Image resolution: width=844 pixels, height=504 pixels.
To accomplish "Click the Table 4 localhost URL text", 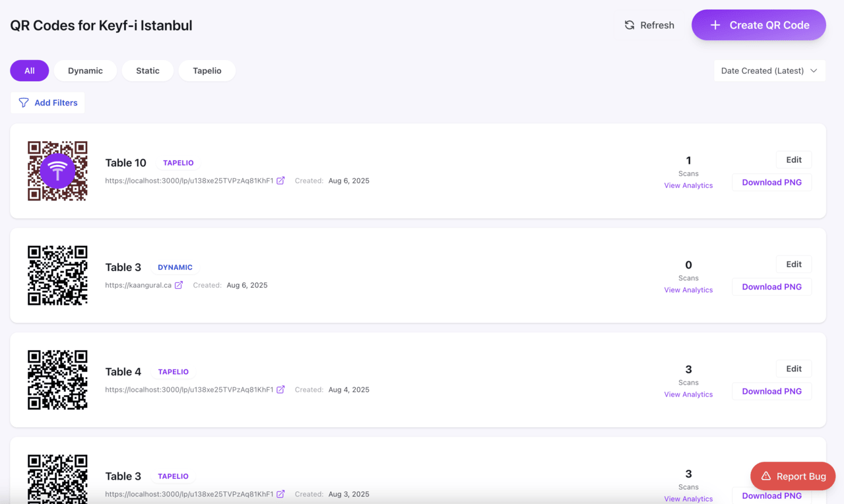I will pyautogui.click(x=189, y=389).
